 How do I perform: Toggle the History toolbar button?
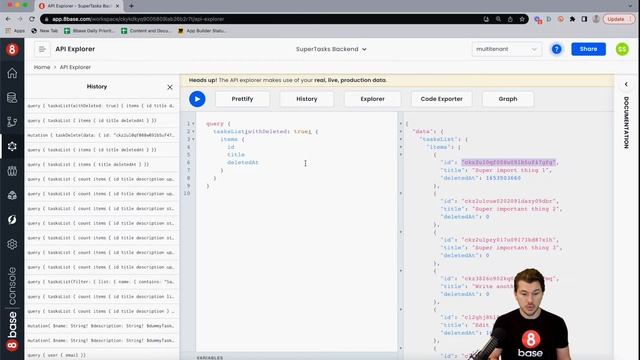tap(307, 99)
